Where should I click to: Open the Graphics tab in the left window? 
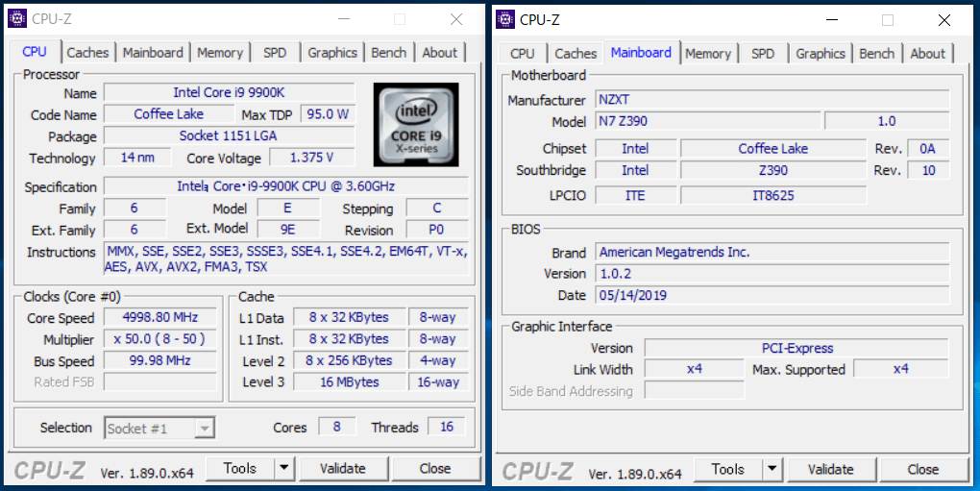point(332,53)
